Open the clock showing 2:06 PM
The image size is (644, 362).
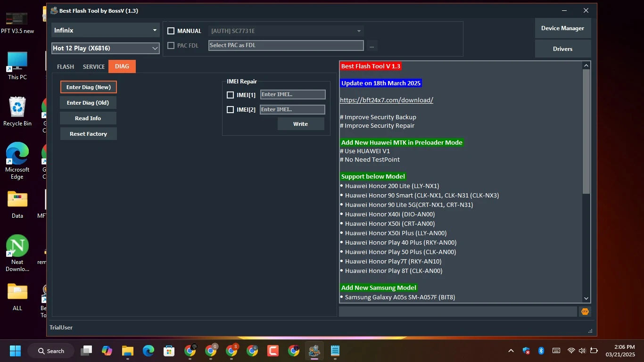(620, 351)
